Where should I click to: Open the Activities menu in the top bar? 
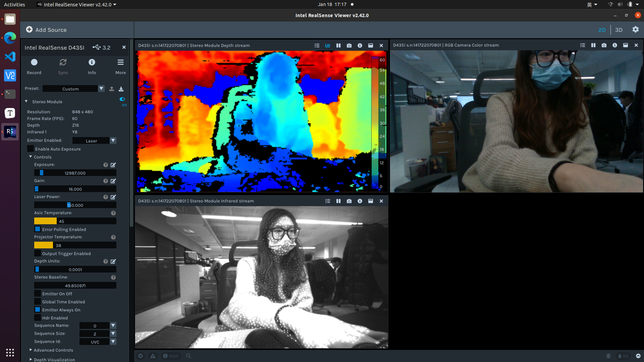pos(14,4)
